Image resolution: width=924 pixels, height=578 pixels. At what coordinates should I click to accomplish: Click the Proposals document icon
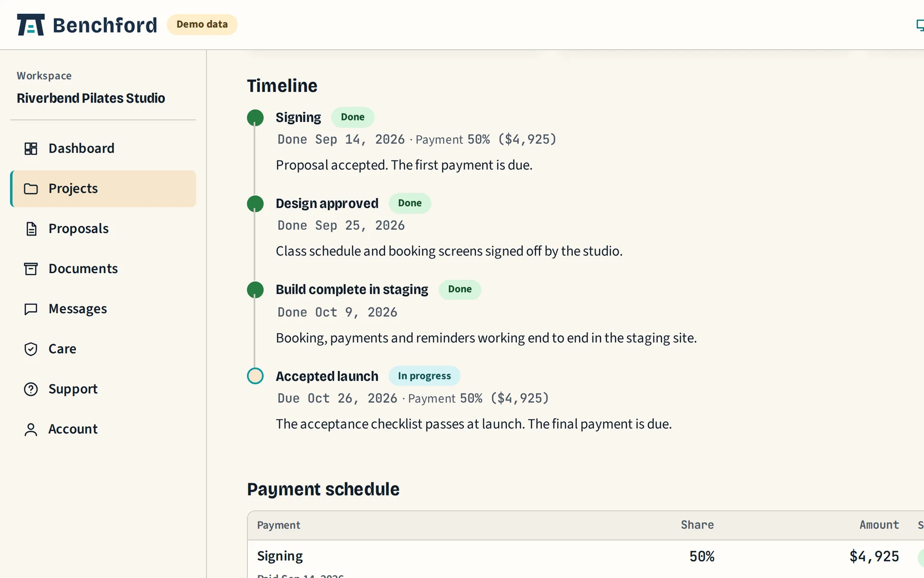(31, 229)
